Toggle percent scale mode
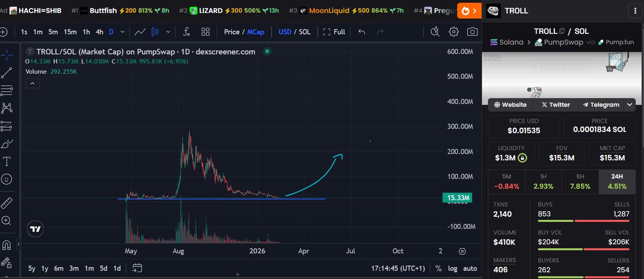Image resolution: width=644 pixels, height=279 pixels. click(438, 268)
